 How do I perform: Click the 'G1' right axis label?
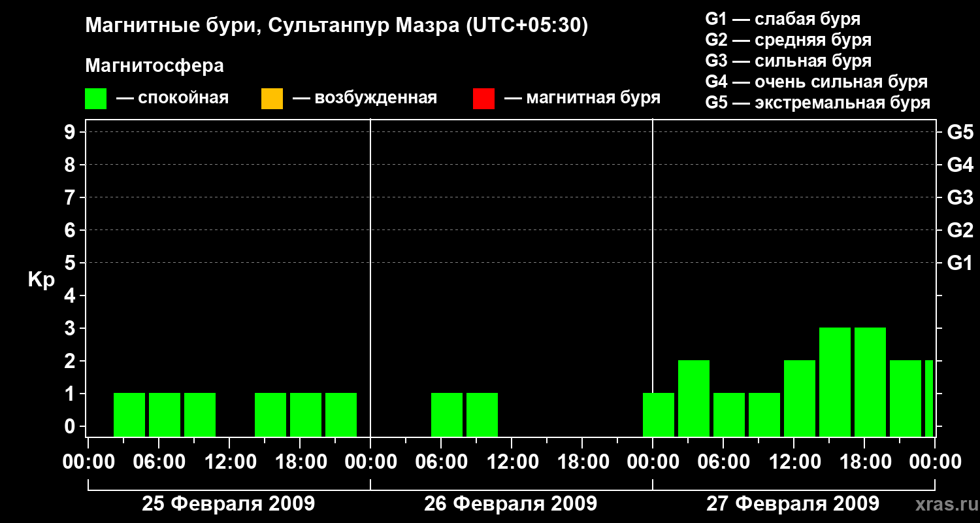[x=960, y=263]
